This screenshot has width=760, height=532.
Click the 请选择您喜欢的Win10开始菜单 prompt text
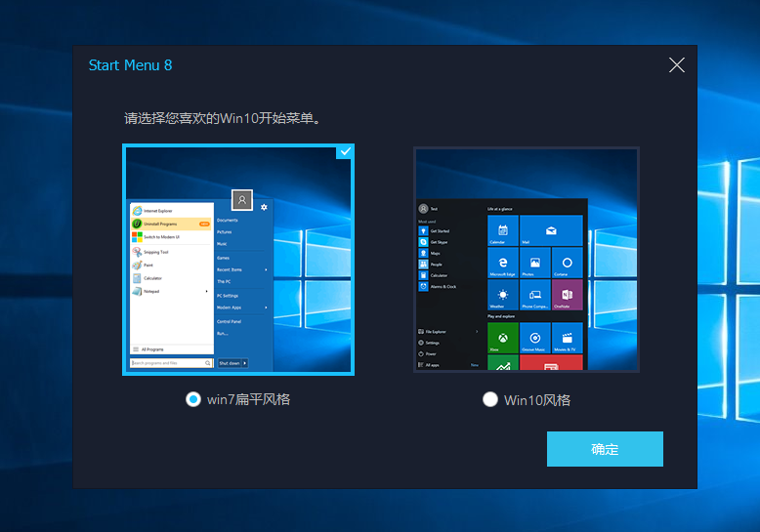coord(222,118)
